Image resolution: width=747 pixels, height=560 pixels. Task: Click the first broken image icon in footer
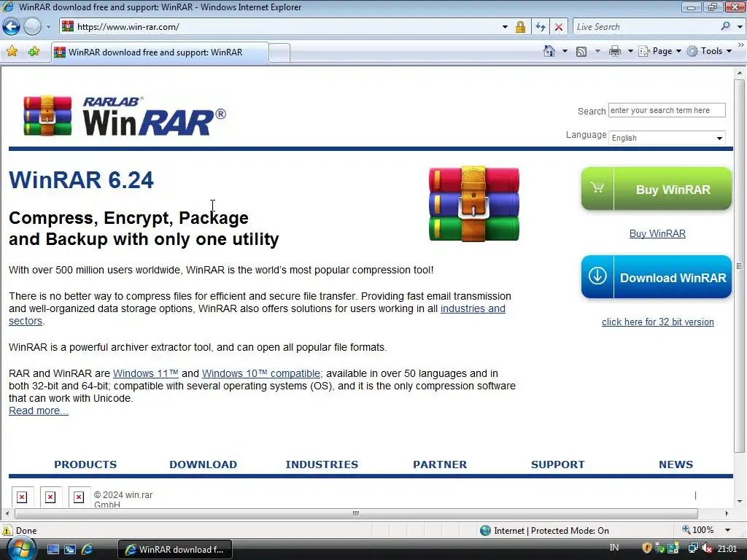click(x=22, y=497)
